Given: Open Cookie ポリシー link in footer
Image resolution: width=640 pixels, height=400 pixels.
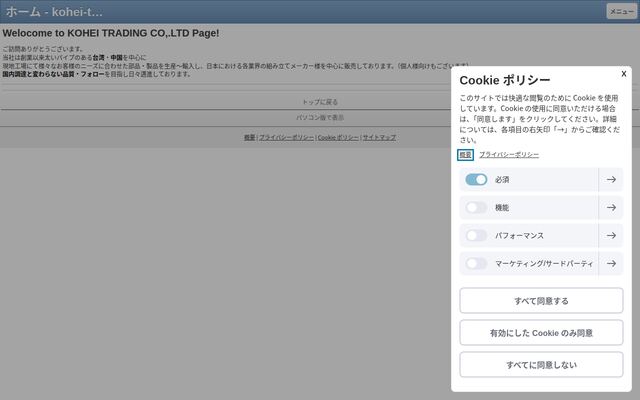Looking at the screenshot, I should click(x=338, y=138).
